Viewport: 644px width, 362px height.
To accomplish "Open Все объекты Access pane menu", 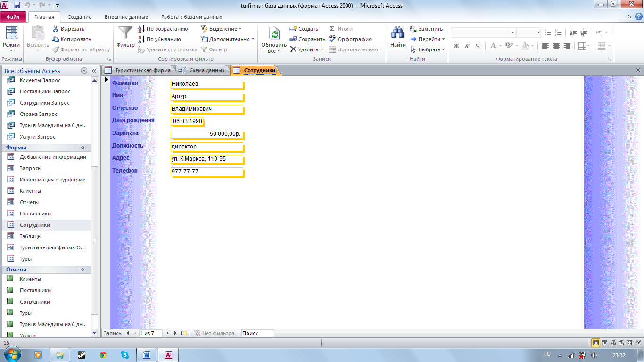I will (x=84, y=71).
